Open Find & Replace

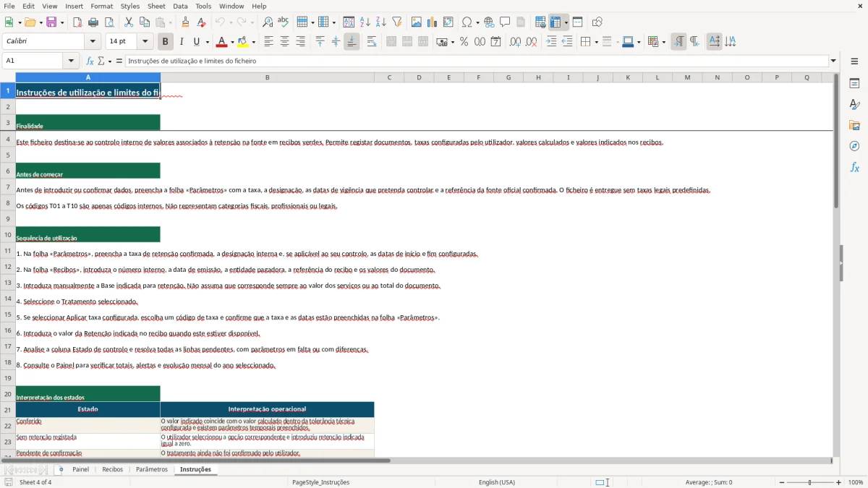(268, 22)
